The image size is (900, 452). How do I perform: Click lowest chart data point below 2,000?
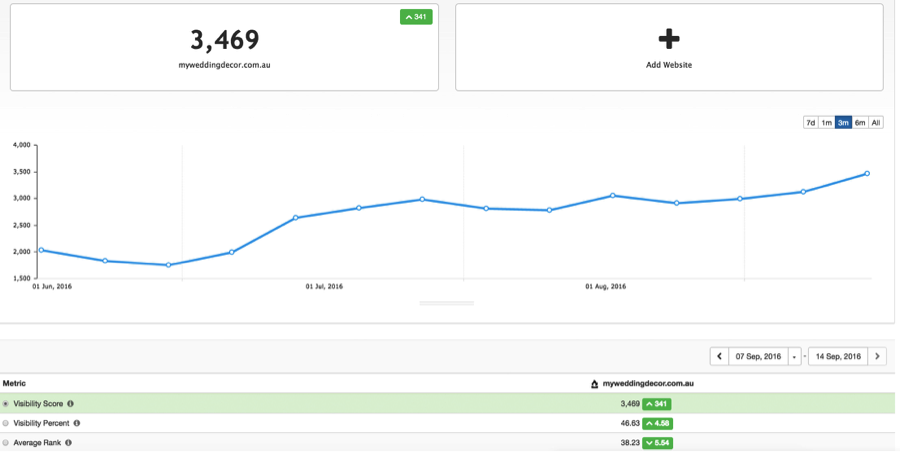click(168, 265)
